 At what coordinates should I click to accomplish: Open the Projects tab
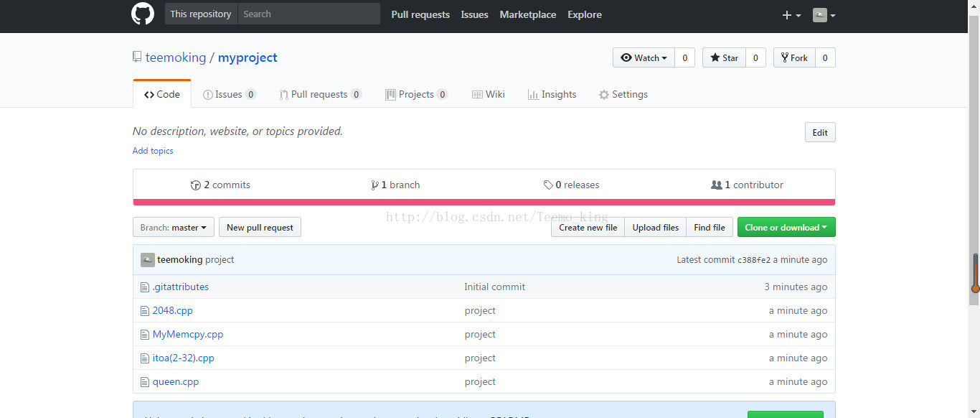point(416,94)
